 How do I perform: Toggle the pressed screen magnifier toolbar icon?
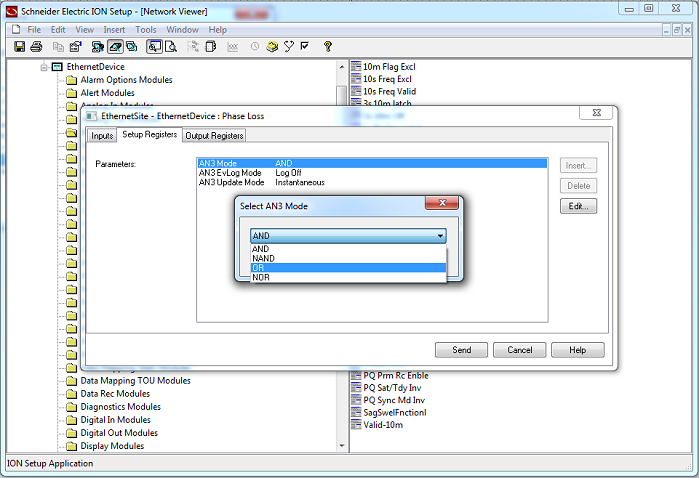click(x=154, y=46)
